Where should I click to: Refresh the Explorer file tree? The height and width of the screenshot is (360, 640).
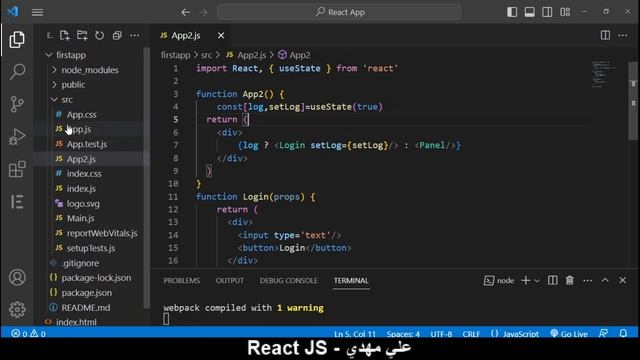(x=100, y=36)
